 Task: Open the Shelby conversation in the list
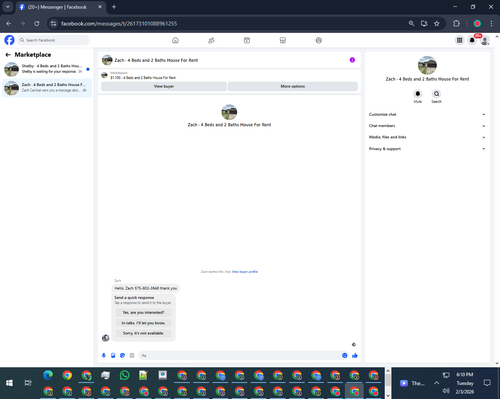point(47,69)
